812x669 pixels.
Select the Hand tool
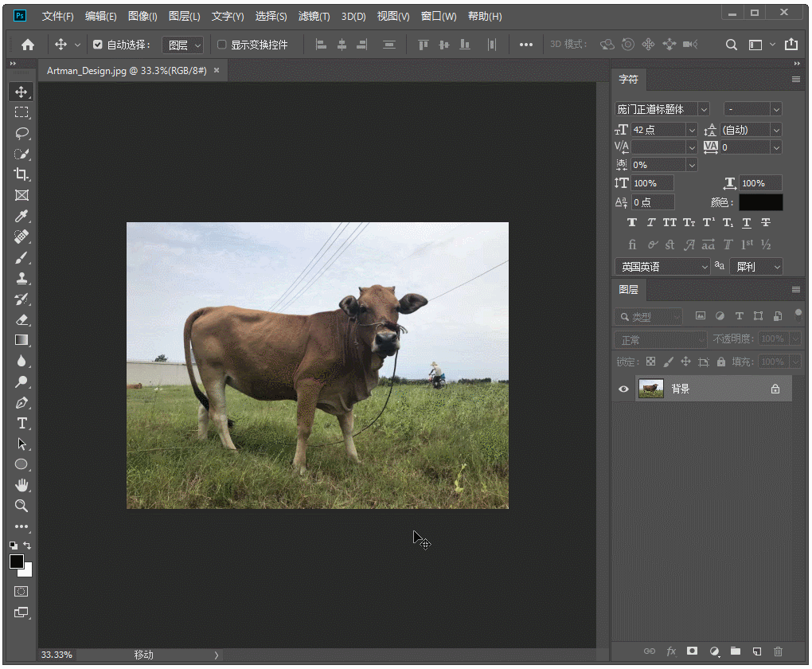(x=21, y=485)
